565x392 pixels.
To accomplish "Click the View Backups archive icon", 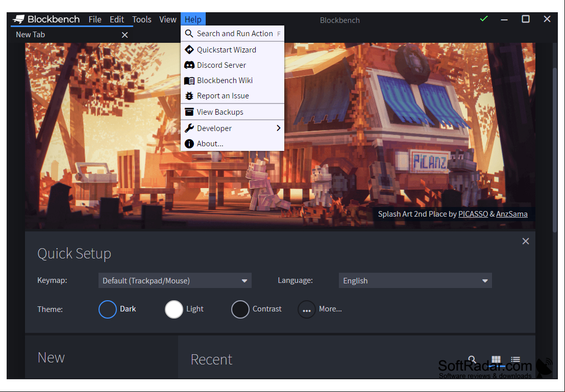I will click(189, 112).
